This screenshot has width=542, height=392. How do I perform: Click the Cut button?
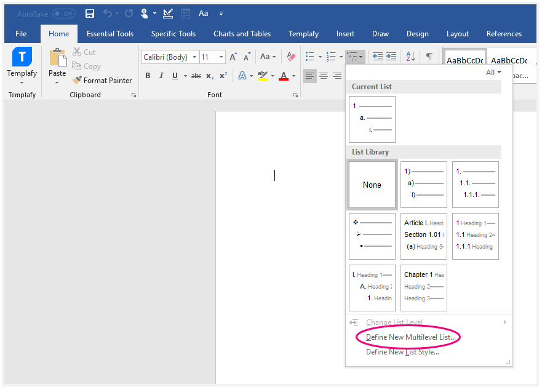tap(84, 52)
